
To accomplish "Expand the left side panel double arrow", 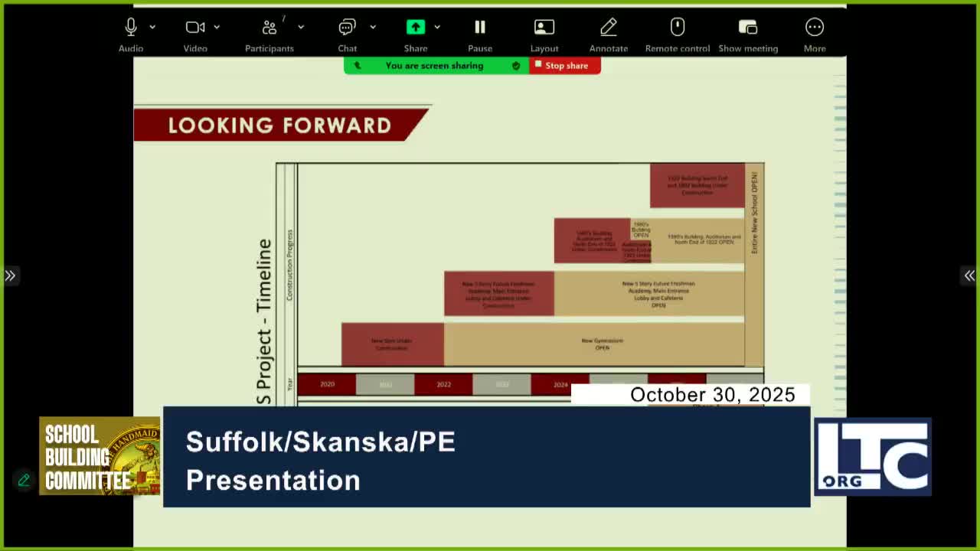I will tap(10, 275).
